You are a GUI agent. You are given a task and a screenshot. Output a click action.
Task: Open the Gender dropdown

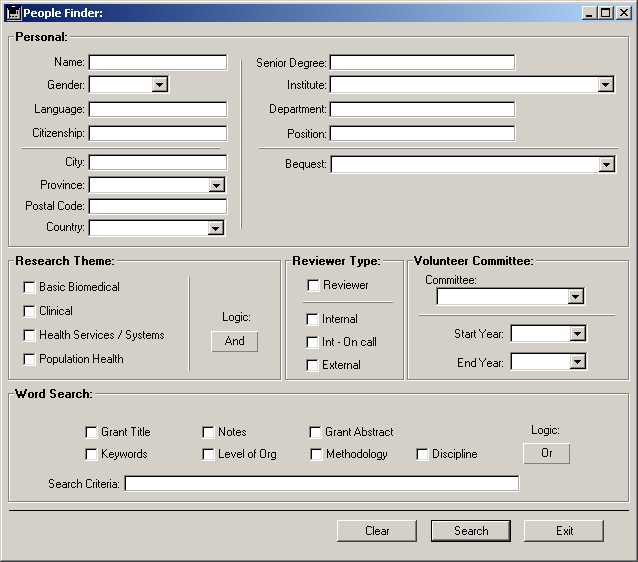pos(160,85)
